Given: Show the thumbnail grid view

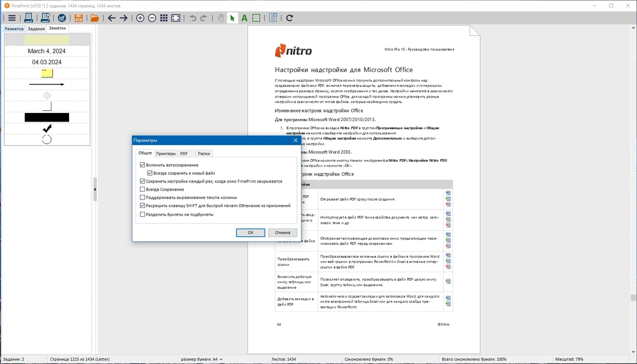Looking at the screenshot, I should pos(163,18).
